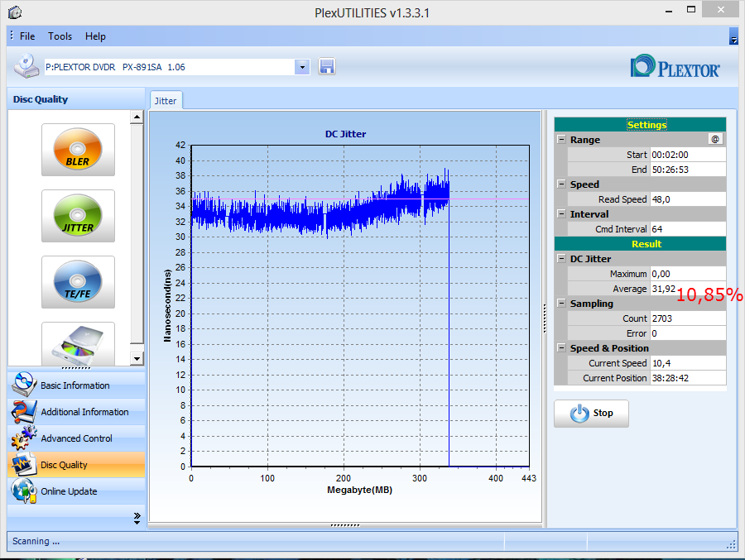
Task: Click the DC Jitter Maximum value
Action: 688,274
